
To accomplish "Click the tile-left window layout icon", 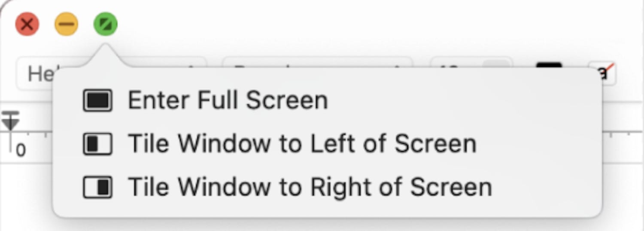I will point(97,144).
